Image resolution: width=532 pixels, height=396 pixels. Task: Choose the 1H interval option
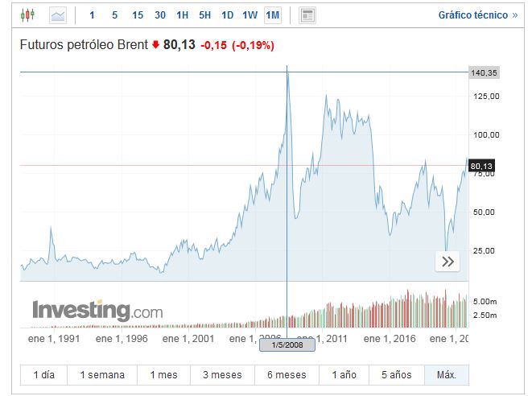pos(182,15)
